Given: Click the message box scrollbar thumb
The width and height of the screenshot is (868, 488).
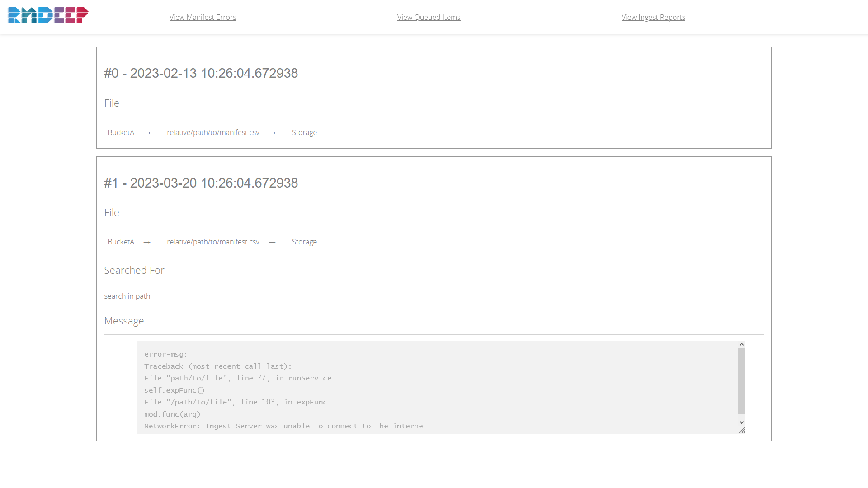Looking at the screenshot, I should pos(741,381).
